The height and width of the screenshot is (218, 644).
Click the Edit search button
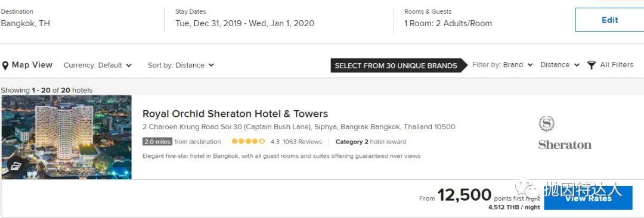[609, 20]
